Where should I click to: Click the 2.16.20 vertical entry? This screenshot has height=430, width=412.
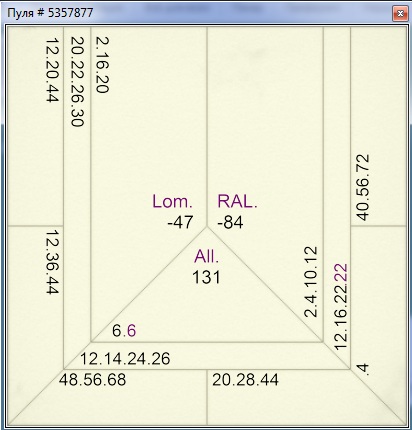pyautogui.click(x=102, y=65)
